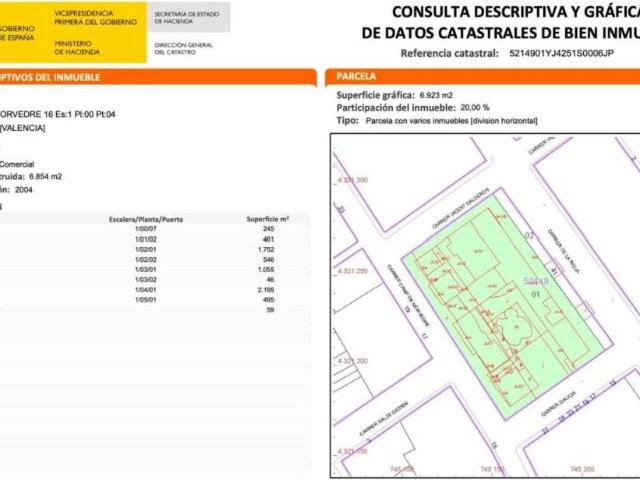Click the surface value 546
640x480 pixels.
pos(269,260)
